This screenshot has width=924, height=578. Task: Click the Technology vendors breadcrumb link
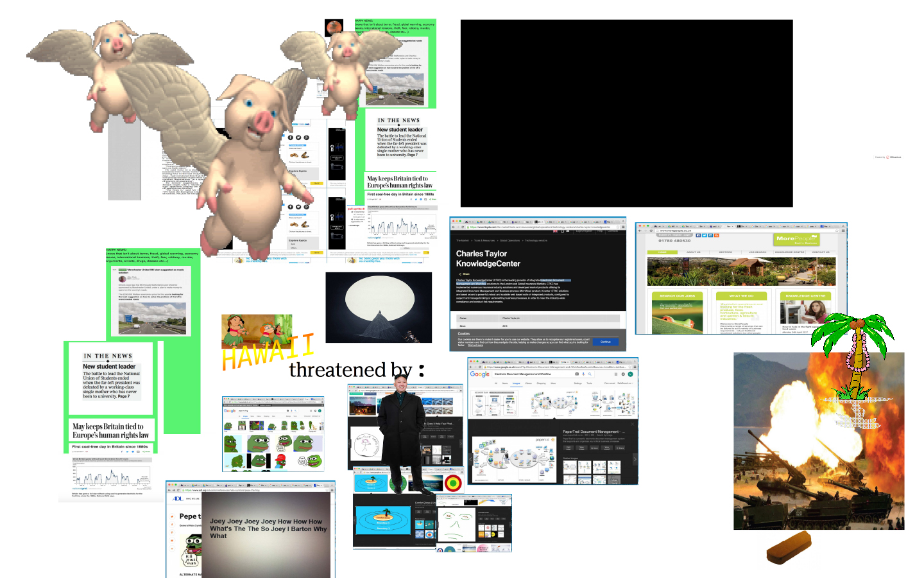tap(536, 241)
